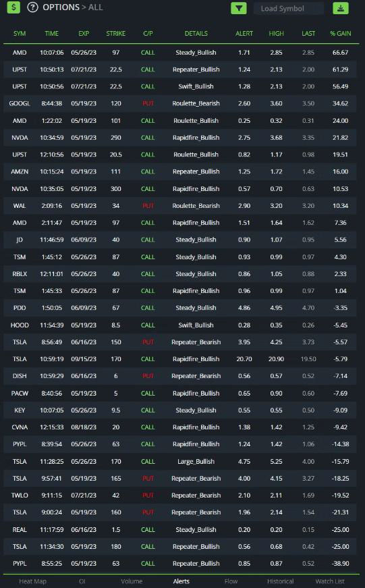The image size is (365, 588).
Task: Open the OI tab
Action: 82,581
